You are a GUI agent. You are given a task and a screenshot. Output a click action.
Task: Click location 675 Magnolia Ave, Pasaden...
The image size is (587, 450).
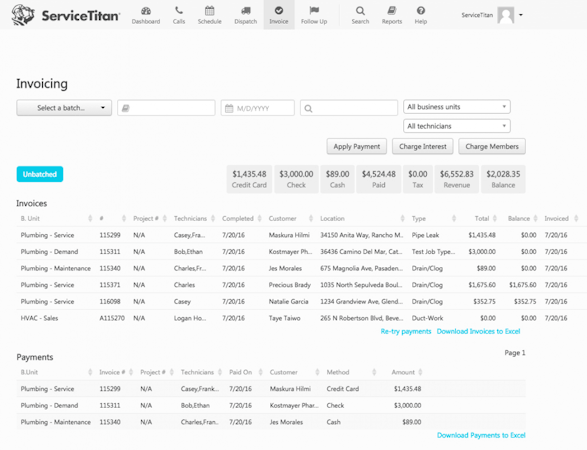(361, 268)
